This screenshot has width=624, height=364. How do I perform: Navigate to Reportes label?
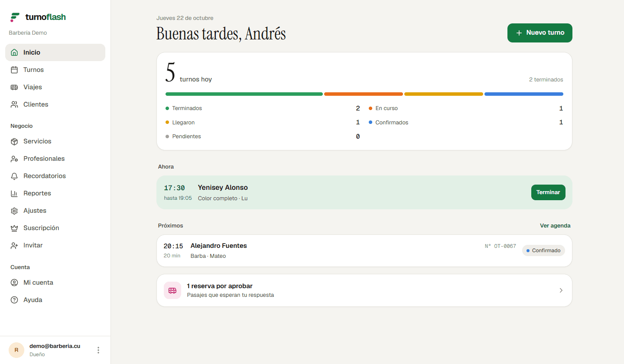point(37,193)
